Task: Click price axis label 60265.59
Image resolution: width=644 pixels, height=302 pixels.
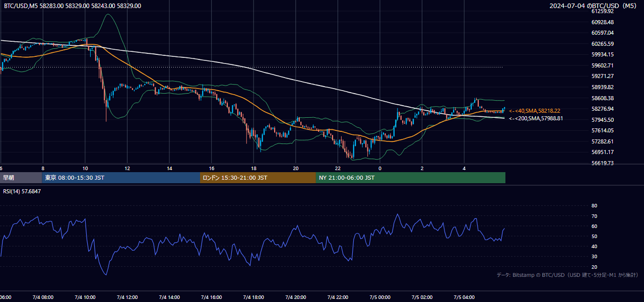Action: 603,44
